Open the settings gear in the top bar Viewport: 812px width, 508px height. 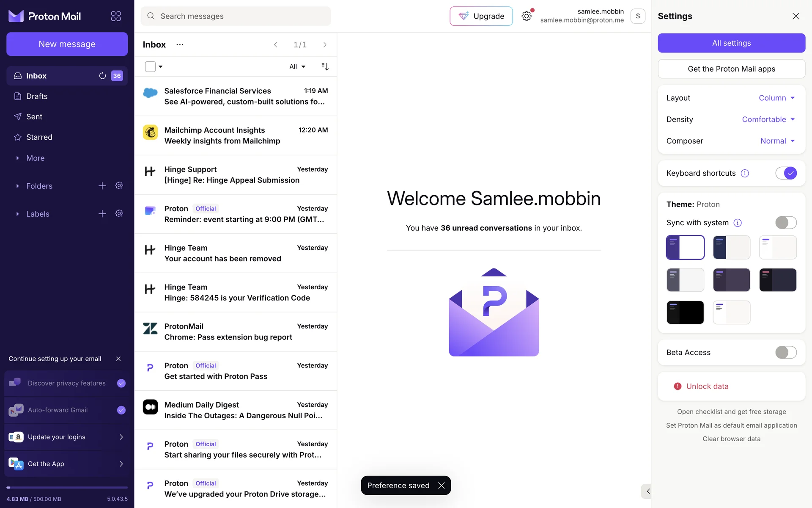(x=526, y=16)
